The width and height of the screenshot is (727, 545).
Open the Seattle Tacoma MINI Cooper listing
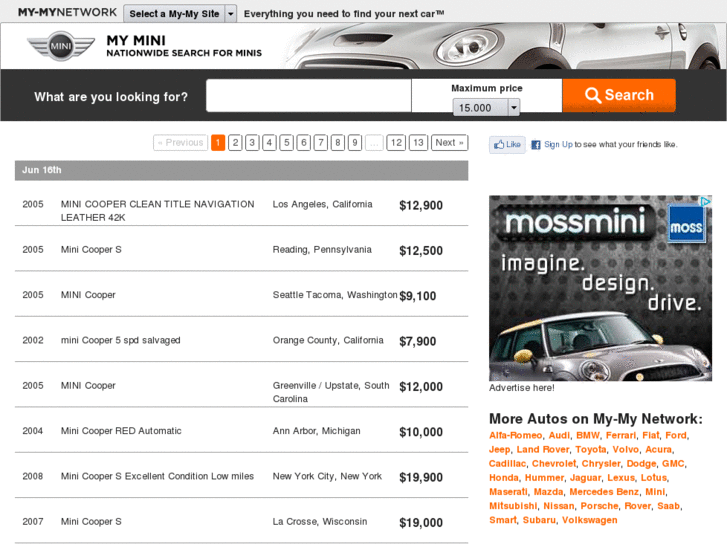pos(241,295)
